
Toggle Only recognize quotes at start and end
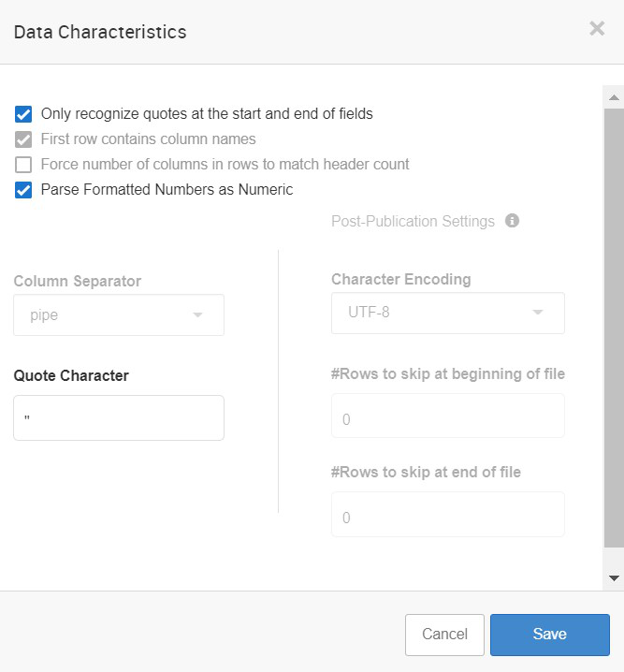(23, 114)
